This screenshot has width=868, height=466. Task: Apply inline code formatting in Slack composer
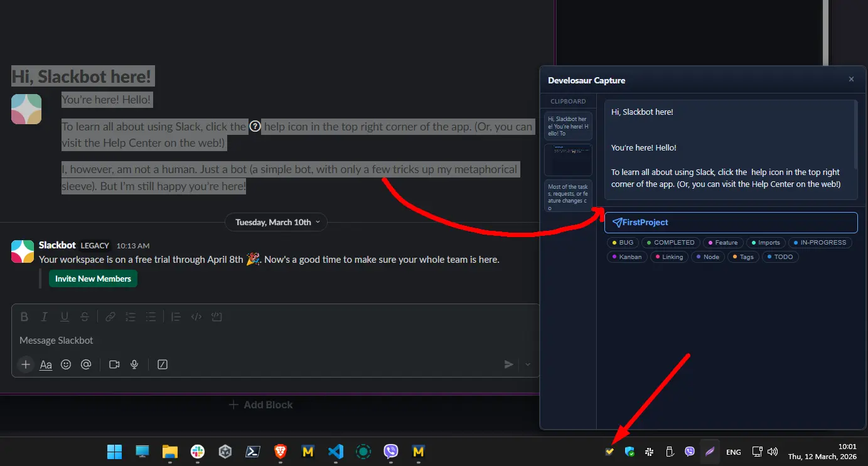[x=196, y=317]
